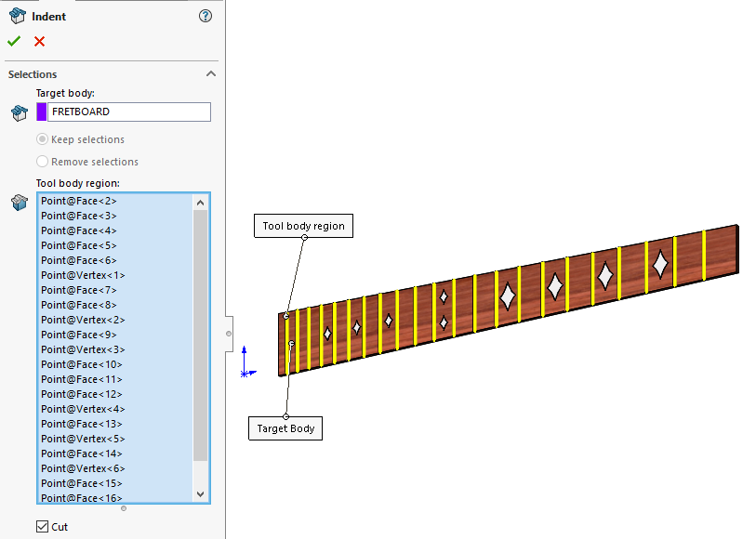Viewport: 756px width, 539px height.
Task: Collapse the Selections group
Action: click(x=211, y=73)
